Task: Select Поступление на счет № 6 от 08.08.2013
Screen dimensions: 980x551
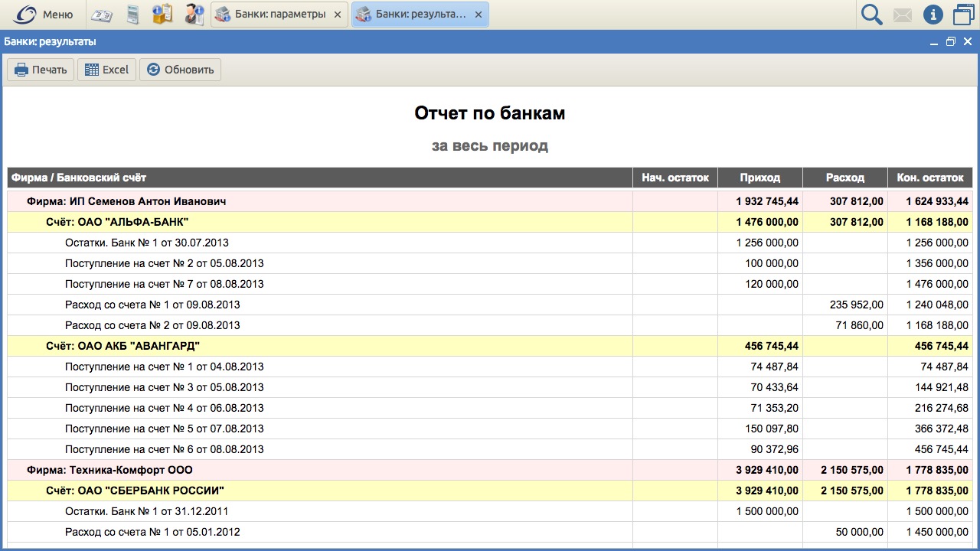Action: 490,449
